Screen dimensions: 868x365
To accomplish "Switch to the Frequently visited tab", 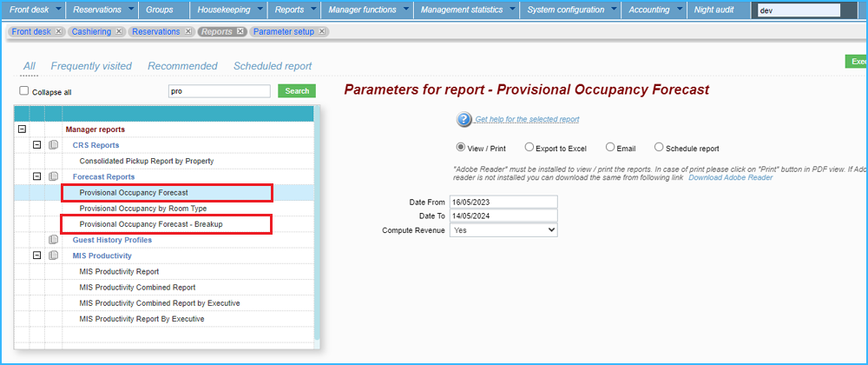I will pos(91,66).
